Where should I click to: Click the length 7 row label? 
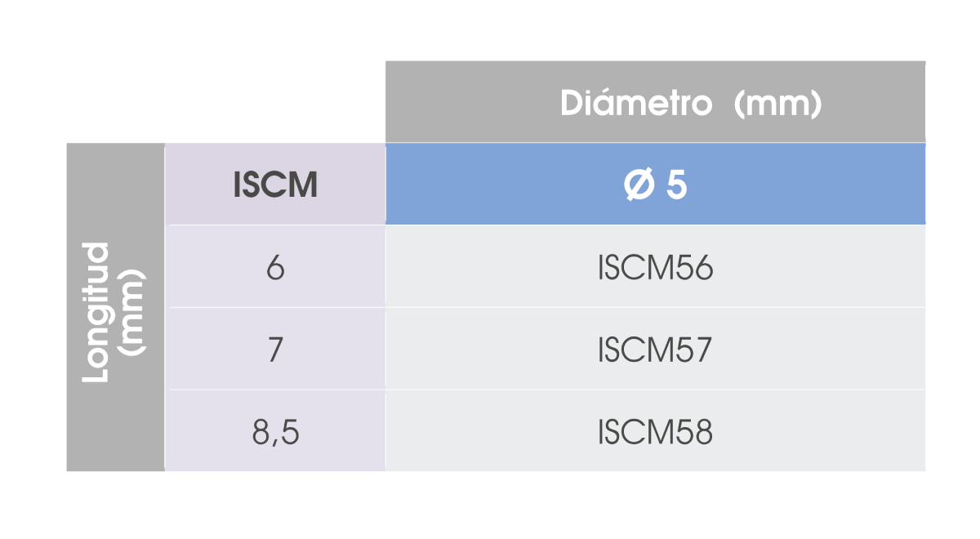(275, 350)
